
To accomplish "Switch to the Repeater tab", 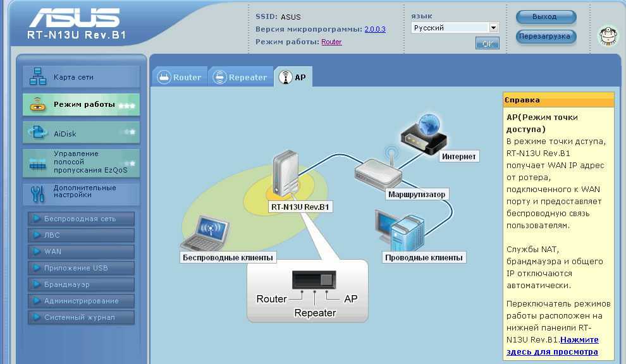I will click(241, 76).
